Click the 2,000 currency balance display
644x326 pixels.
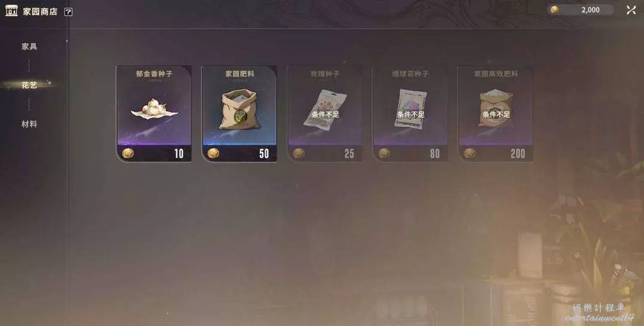click(581, 10)
